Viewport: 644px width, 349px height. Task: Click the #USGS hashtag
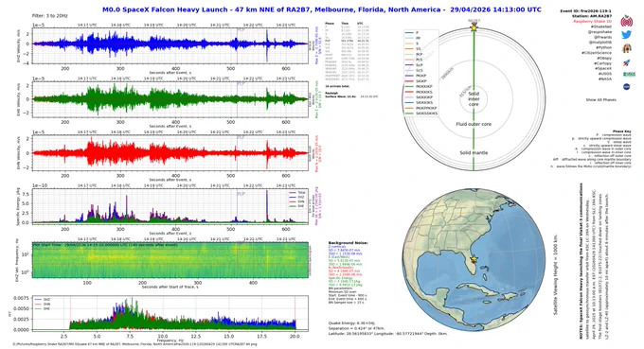604,74
